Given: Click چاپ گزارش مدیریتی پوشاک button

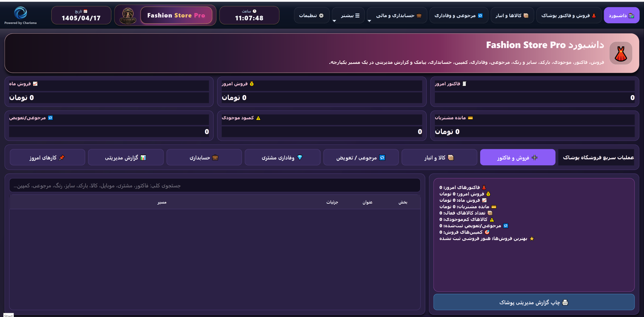Looking at the screenshot, I should coord(534,303).
